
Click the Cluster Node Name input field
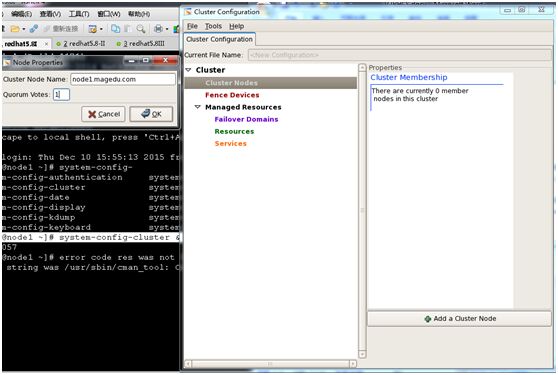click(x=123, y=79)
